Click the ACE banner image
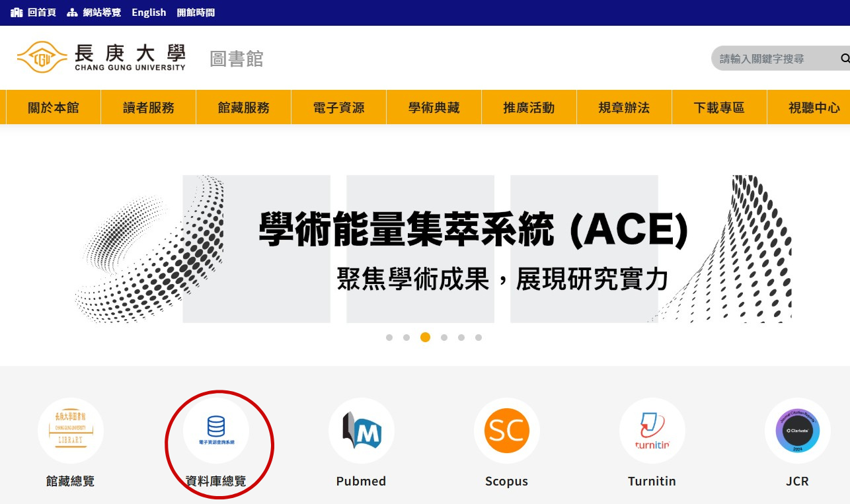 pos(433,249)
